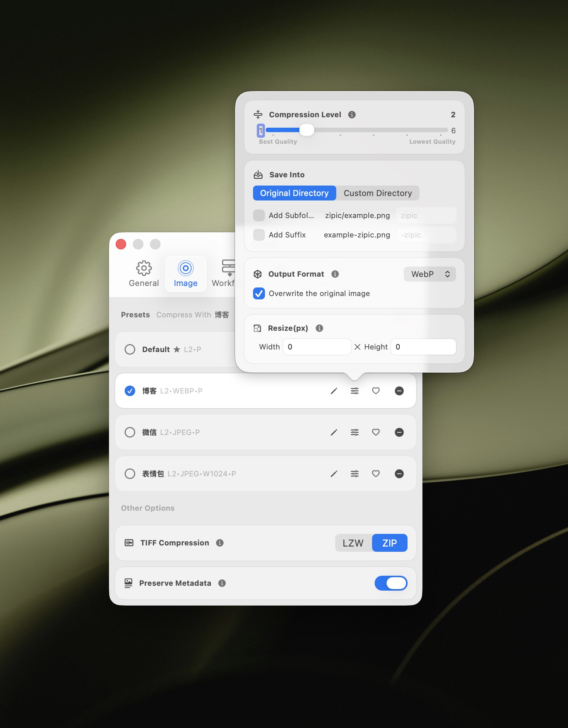Remove the 微信 preset with minus icon
Image resolution: width=568 pixels, height=728 pixels.
399,432
